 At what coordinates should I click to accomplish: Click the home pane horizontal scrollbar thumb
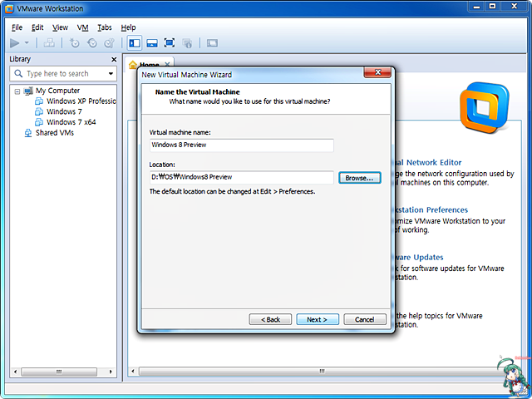click(x=322, y=372)
